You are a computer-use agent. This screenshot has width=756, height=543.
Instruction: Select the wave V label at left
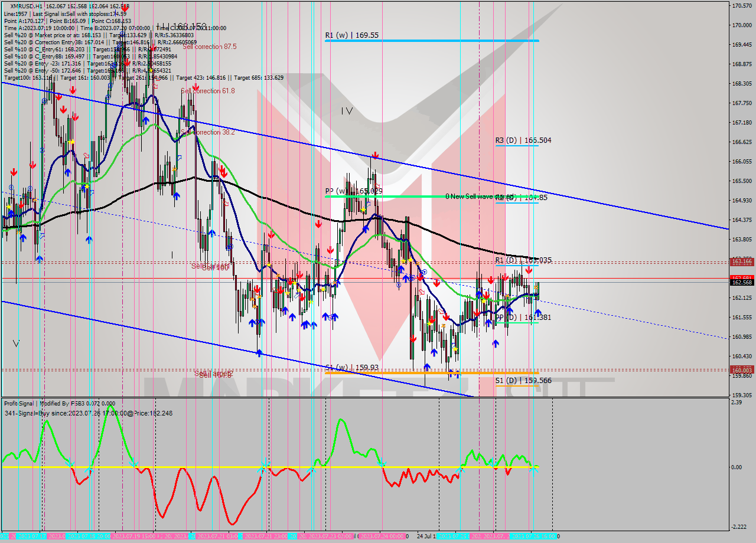pyautogui.click(x=16, y=344)
